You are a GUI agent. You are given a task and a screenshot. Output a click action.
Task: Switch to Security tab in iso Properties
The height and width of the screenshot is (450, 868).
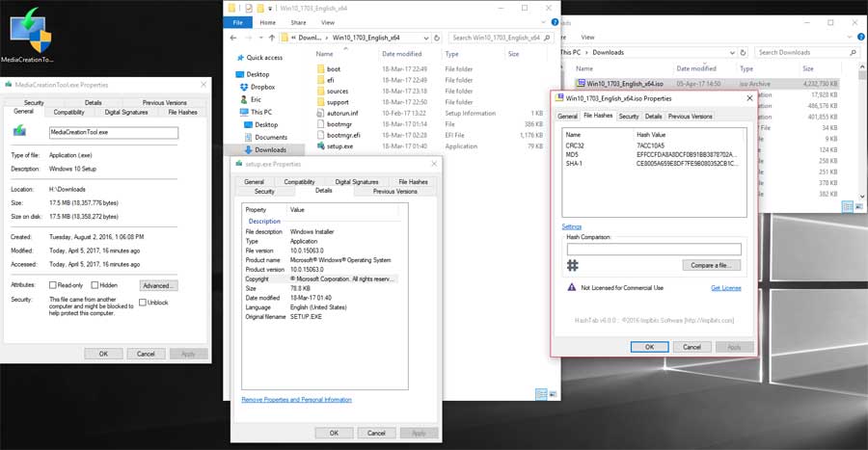click(x=628, y=116)
